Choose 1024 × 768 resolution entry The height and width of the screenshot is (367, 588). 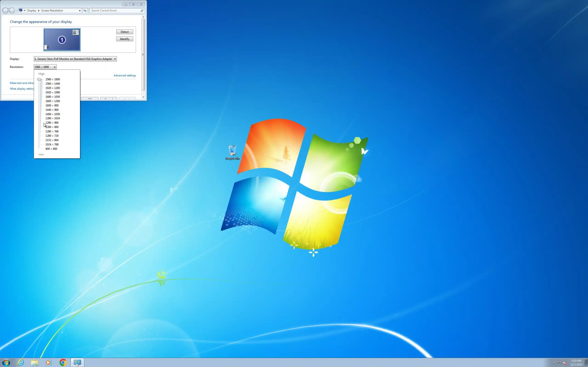pyautogui.click(x=52, y=145)
